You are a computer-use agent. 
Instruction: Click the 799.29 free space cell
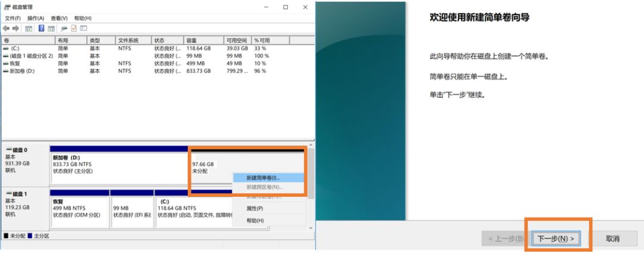[x=237, y=71]
